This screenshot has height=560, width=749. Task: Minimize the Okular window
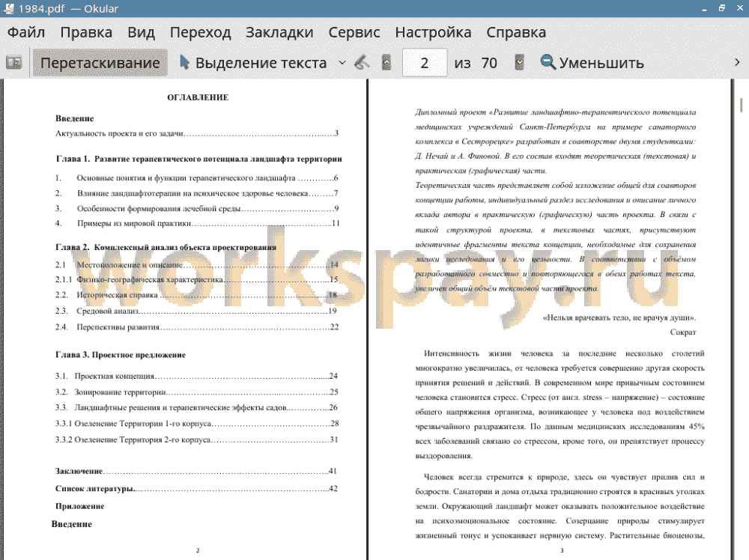pyautogui.click(x=704, y=8)
